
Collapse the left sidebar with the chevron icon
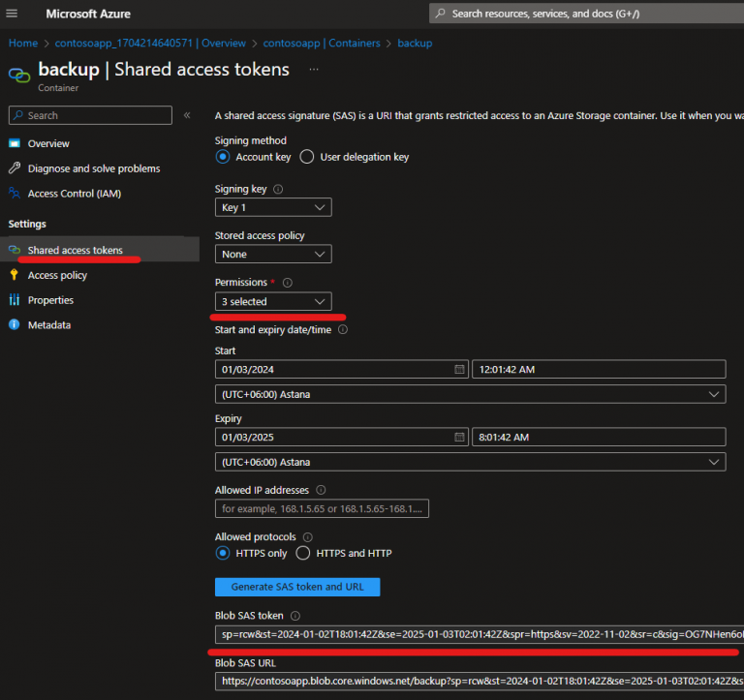[187, 115]
